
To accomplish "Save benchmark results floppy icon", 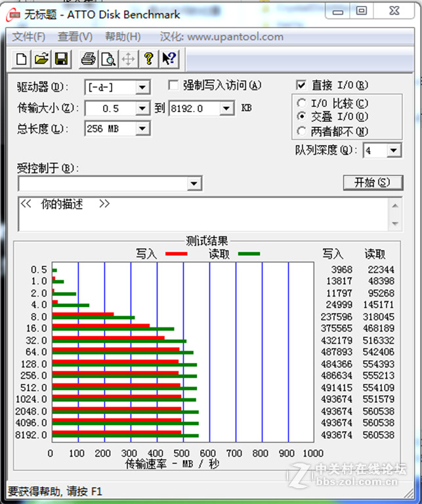I will pos(61,59).
